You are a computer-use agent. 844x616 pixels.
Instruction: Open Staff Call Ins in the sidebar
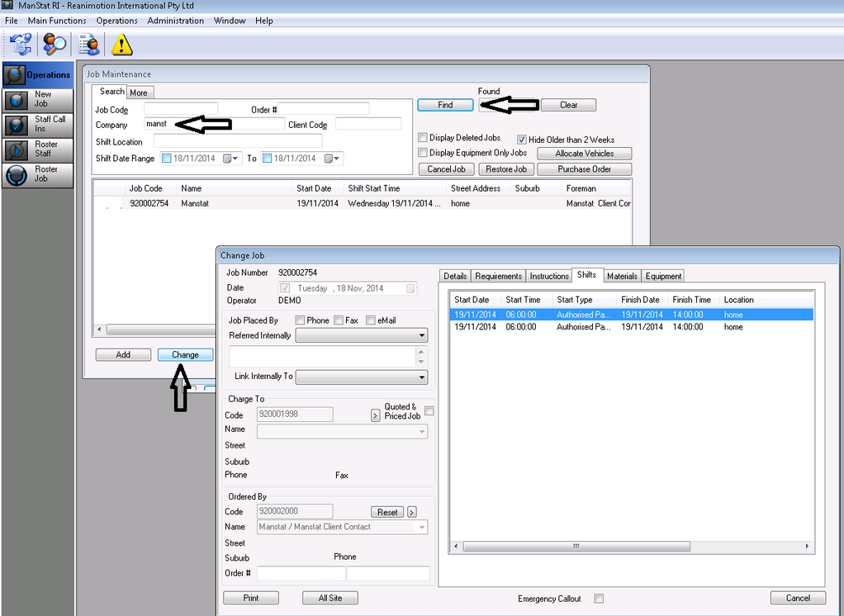click(38, 124)
